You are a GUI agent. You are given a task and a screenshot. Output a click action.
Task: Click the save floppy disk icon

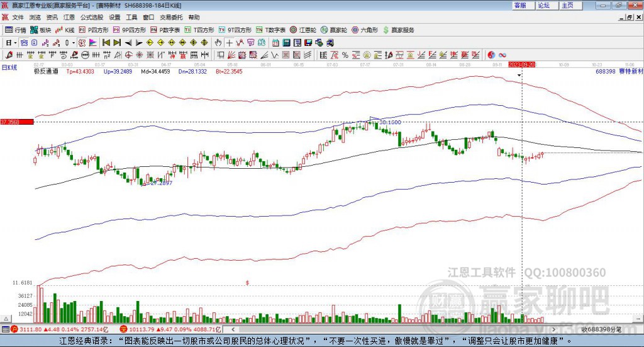pos(308,43)
